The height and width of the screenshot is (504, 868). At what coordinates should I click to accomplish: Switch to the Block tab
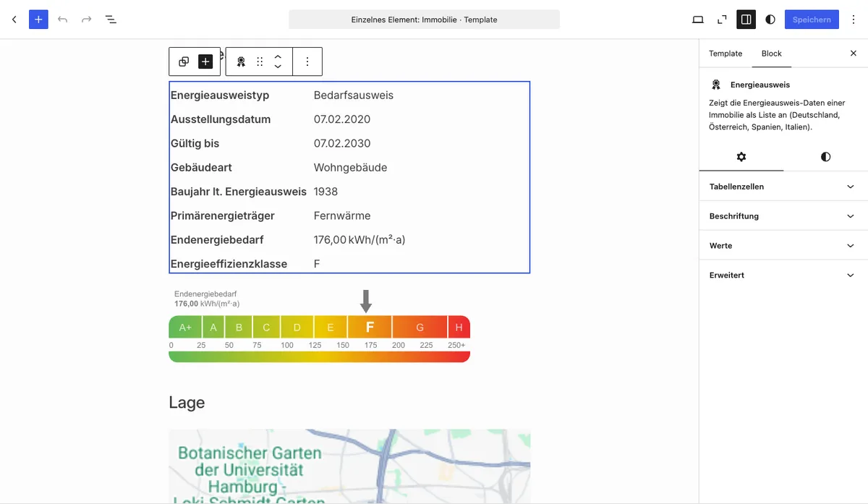pyautogui.click(x=772, y=54)
